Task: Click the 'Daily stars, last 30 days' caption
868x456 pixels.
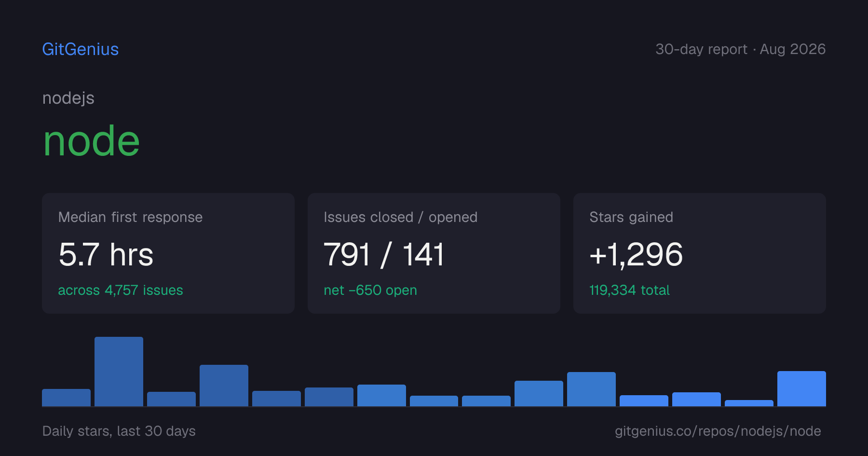Action: tap(119, 431)
